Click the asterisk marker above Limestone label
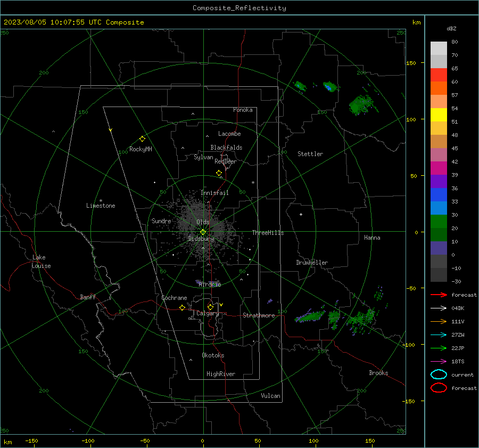The height and width of the screenshot is (448, 479). tap(101, 201)
